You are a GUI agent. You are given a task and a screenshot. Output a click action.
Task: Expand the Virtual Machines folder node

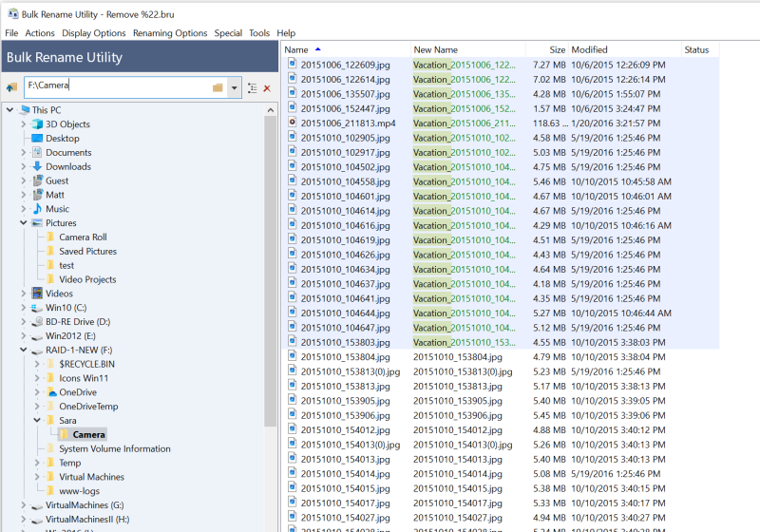[37, 477]
